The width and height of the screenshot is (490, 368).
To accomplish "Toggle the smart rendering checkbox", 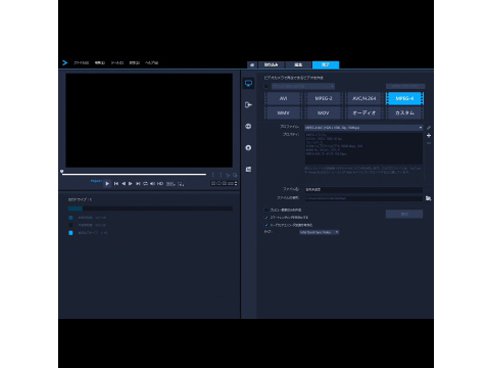I will pyautogui.click(x=266, y=217).
